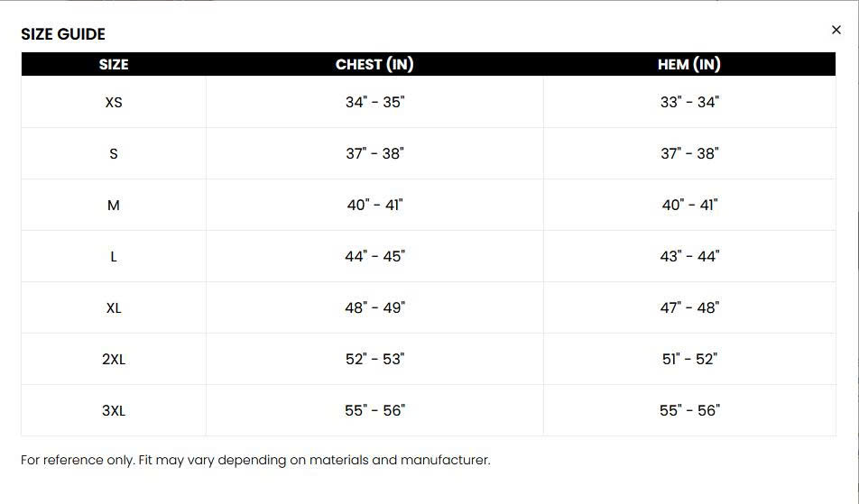Click the L hem measurement 43" - 44"
The height and width of the screenshot is (504, 859).
point(689,257)
